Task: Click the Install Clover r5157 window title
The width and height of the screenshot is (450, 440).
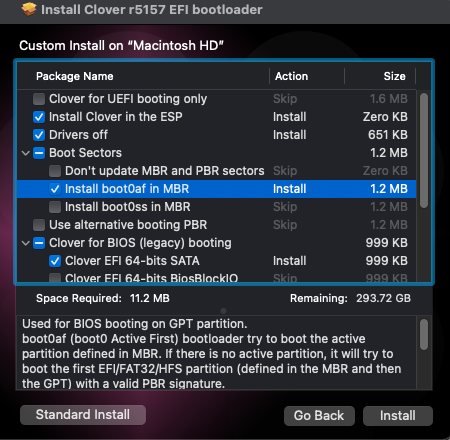Action: coord(152,10)
